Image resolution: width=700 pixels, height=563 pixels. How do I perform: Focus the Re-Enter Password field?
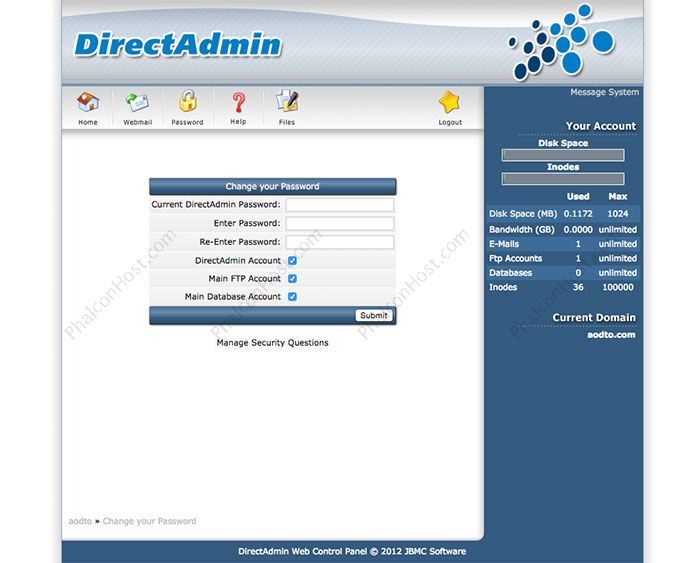[340, 242]
